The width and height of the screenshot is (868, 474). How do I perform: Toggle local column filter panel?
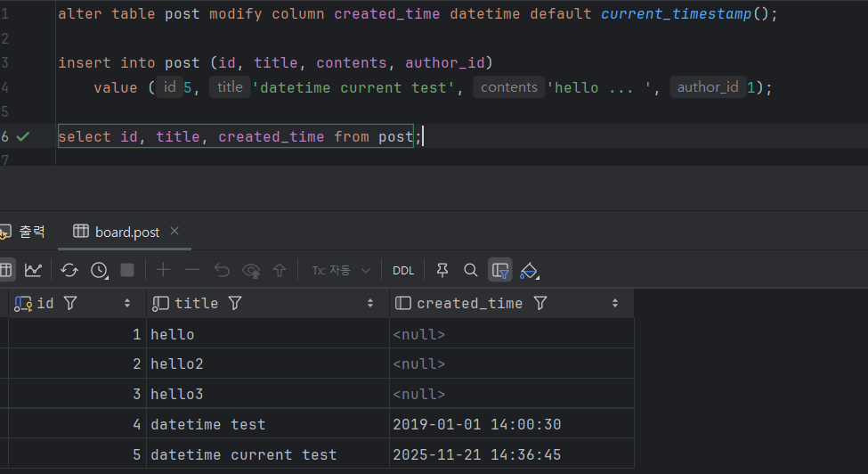(499, 270)
